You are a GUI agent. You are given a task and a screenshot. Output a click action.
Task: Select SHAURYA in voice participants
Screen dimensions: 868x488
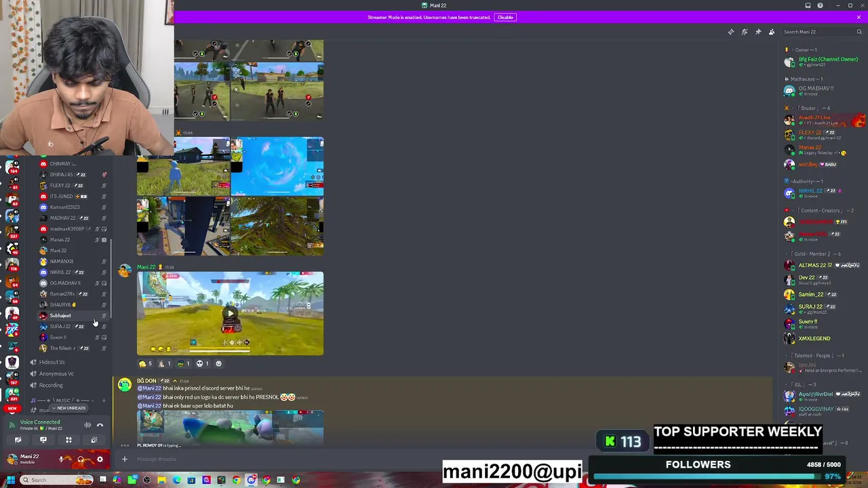(x=73, y=304)
